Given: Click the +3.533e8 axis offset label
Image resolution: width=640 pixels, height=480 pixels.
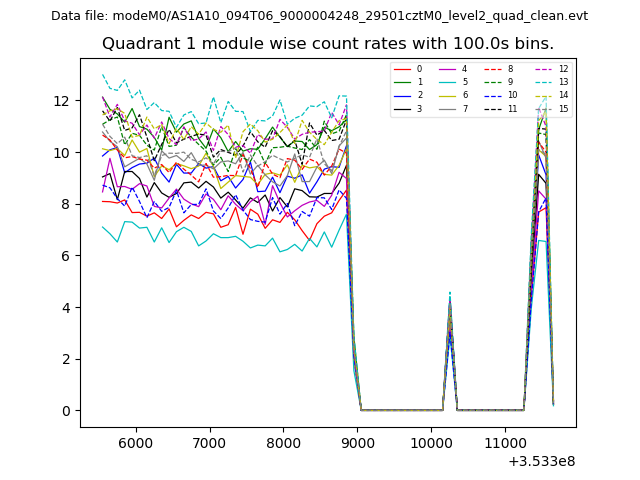Looking at the screenshot, I should [x=541, y=461].
